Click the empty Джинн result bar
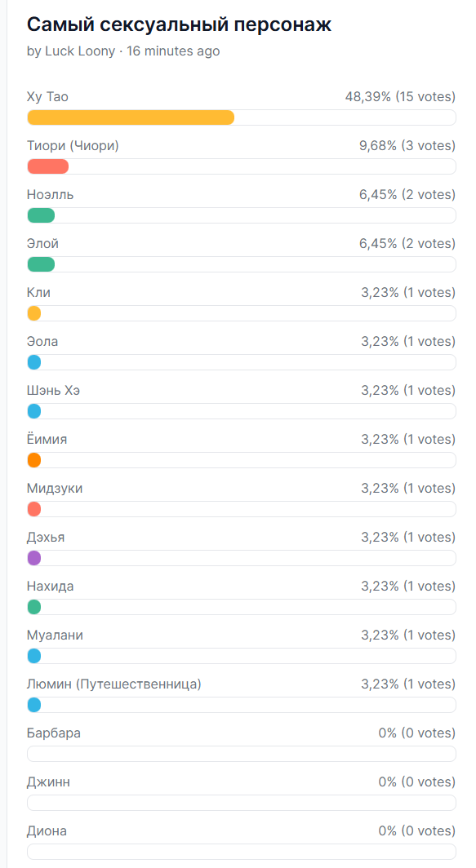The image size is (476, 868). tap(242, 803)
